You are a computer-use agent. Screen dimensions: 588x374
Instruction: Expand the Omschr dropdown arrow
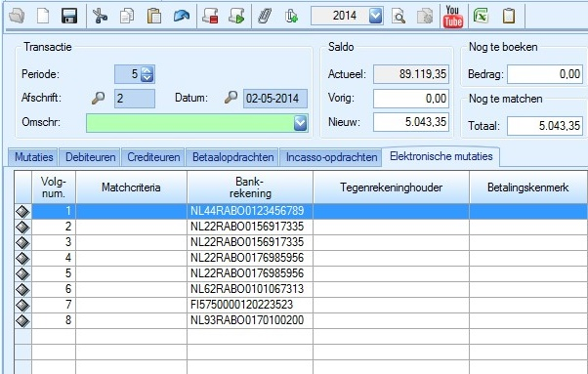301,123
